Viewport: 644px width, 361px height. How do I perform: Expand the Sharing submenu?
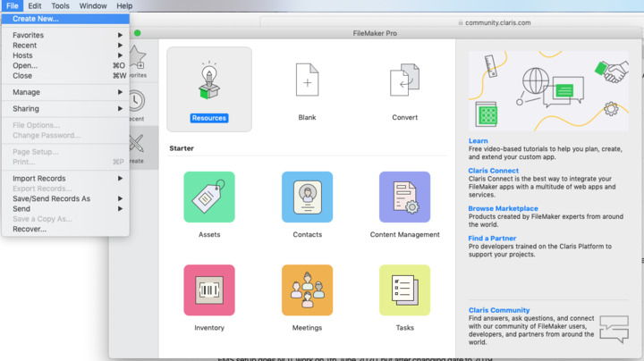pyautogui.click(x=65, y=109)
